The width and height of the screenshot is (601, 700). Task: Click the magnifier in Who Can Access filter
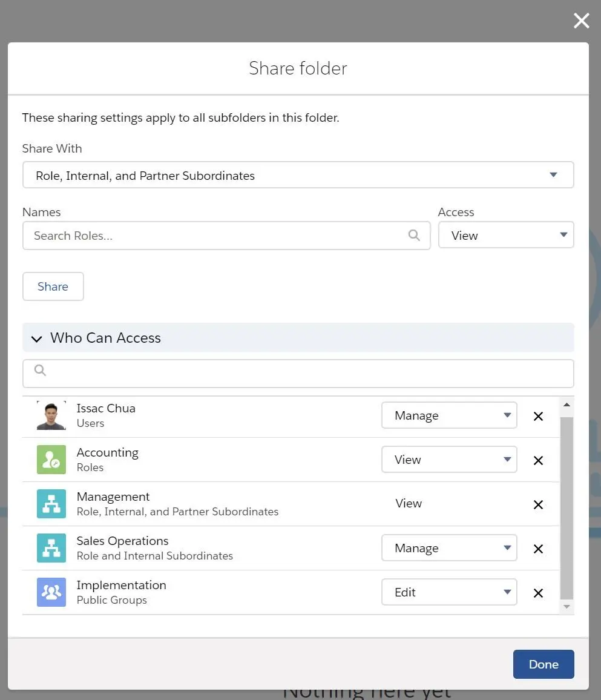[x=40, y=370]
